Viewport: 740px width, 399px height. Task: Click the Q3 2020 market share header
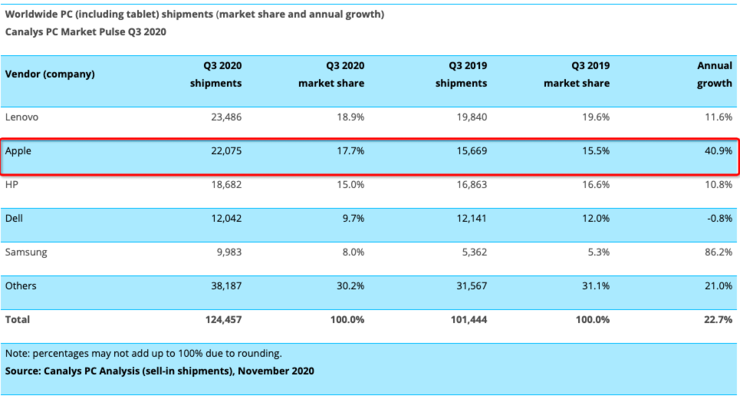331,74
